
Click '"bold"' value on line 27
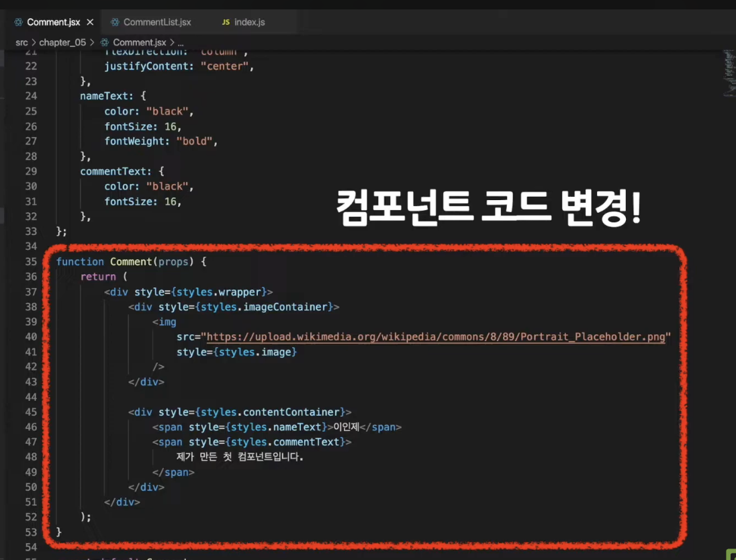[194, 141]
